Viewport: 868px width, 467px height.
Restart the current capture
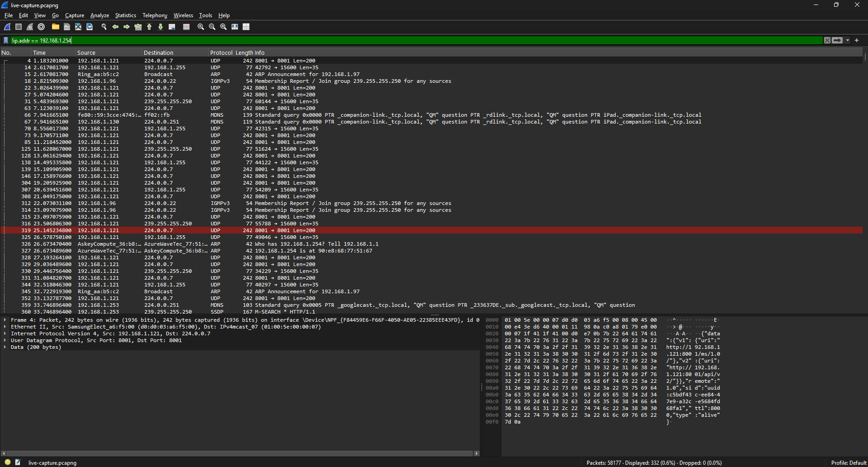[x=30, y=27]
